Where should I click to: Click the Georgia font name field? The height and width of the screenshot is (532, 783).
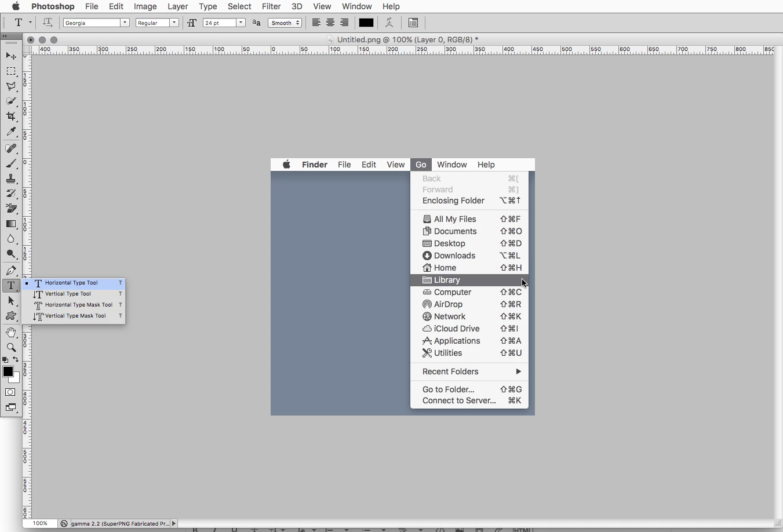pos(92,23)
